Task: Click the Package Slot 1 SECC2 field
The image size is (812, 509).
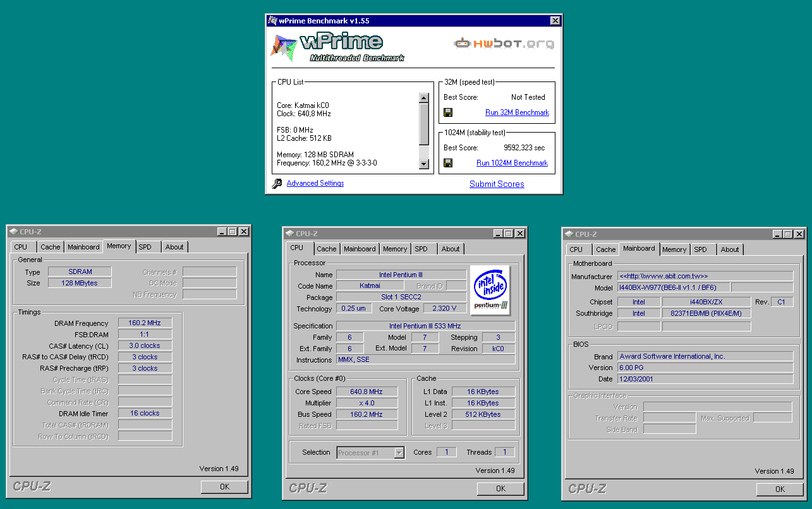Action: point(401,297)
